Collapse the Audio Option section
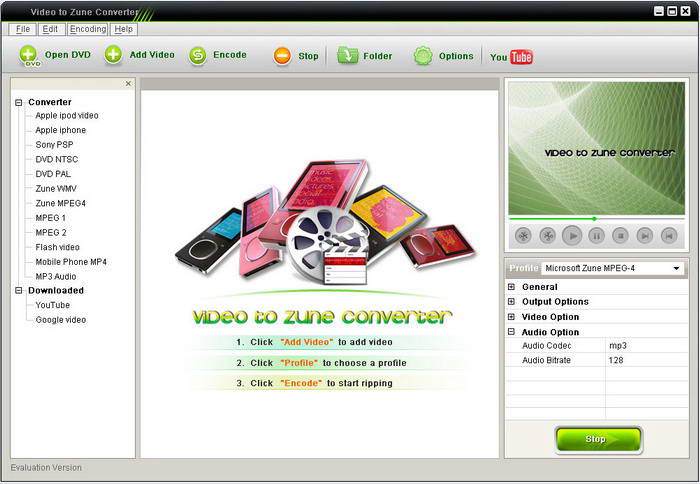700x484 pixels. pos(512,332)
